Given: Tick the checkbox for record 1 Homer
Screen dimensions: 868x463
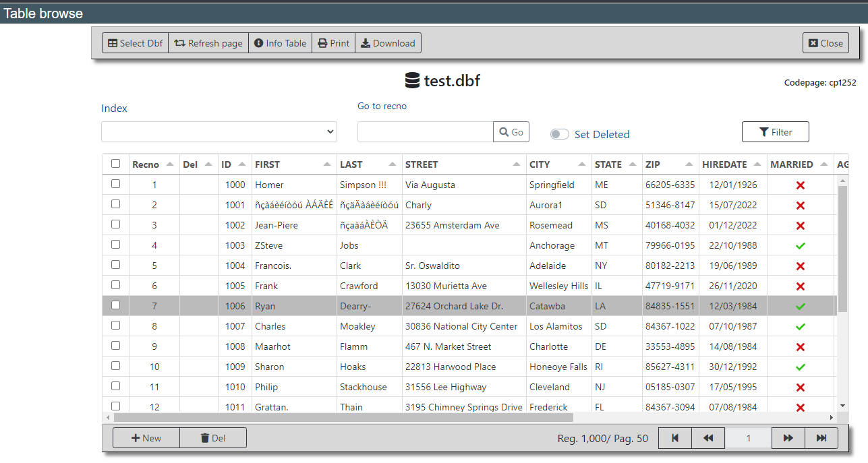Looking at the screenshot, I should point(115,184).
